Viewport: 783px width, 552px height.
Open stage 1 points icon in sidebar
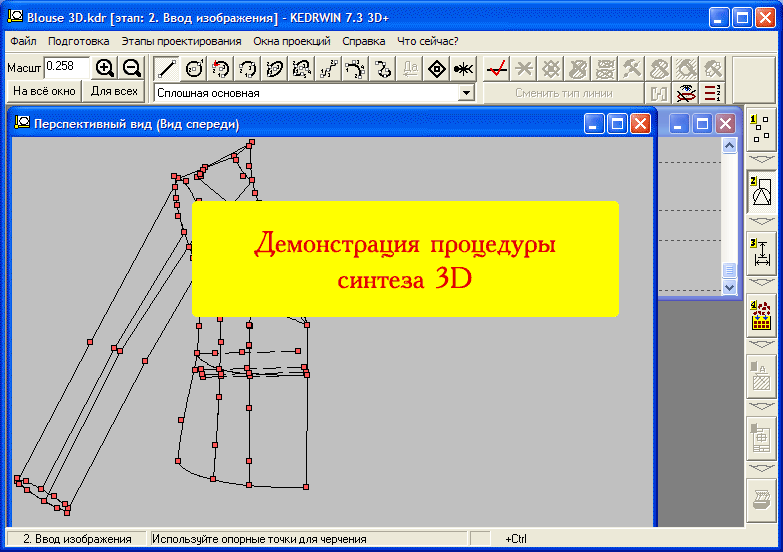coord(761,129)
